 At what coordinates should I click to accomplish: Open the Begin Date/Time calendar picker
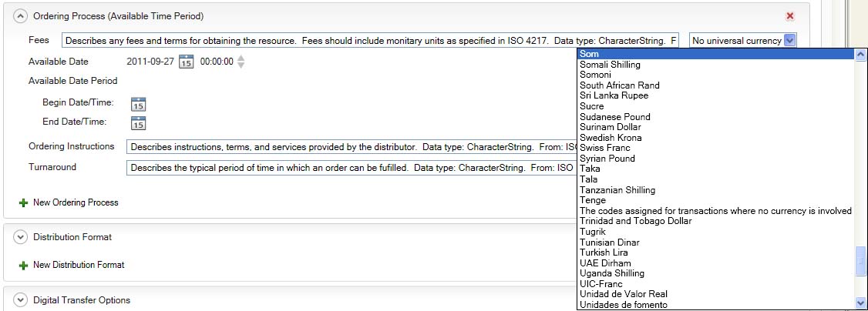pos(139,104)
